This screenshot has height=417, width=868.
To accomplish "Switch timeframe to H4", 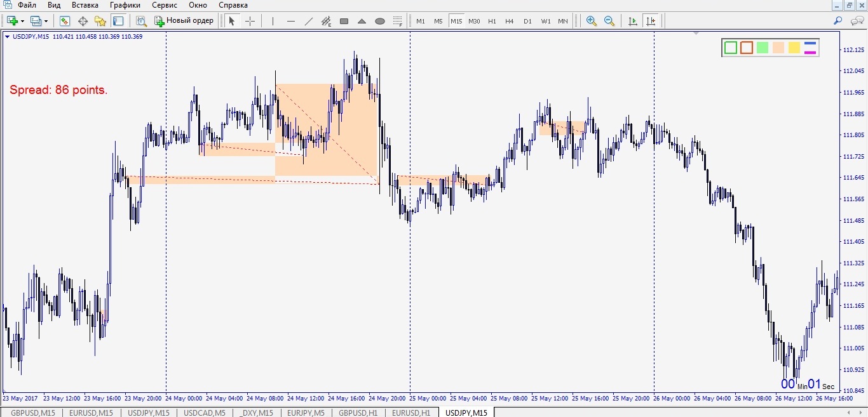I will 510,21.
